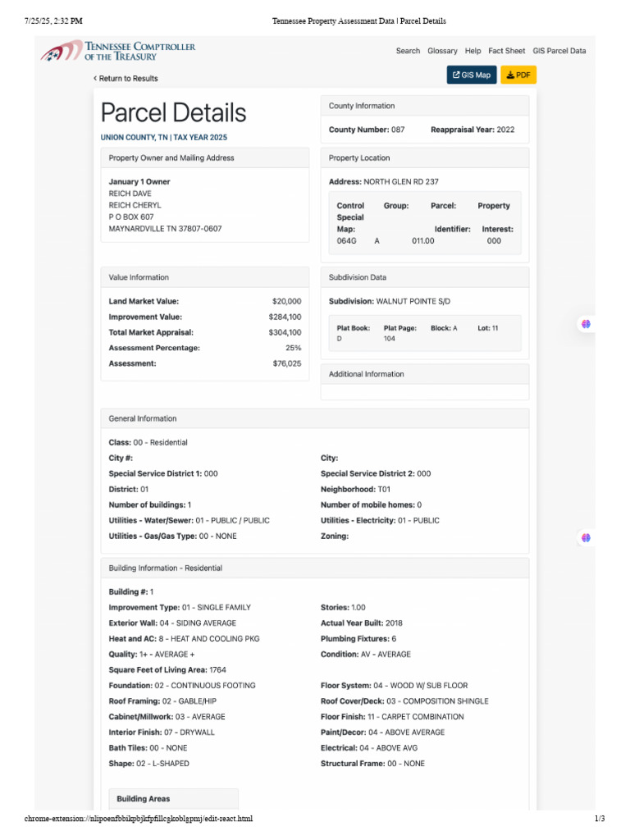Select Plat Page value 104
The height and width of the screenshot is (840, 630).
click(x=390, y=339)
